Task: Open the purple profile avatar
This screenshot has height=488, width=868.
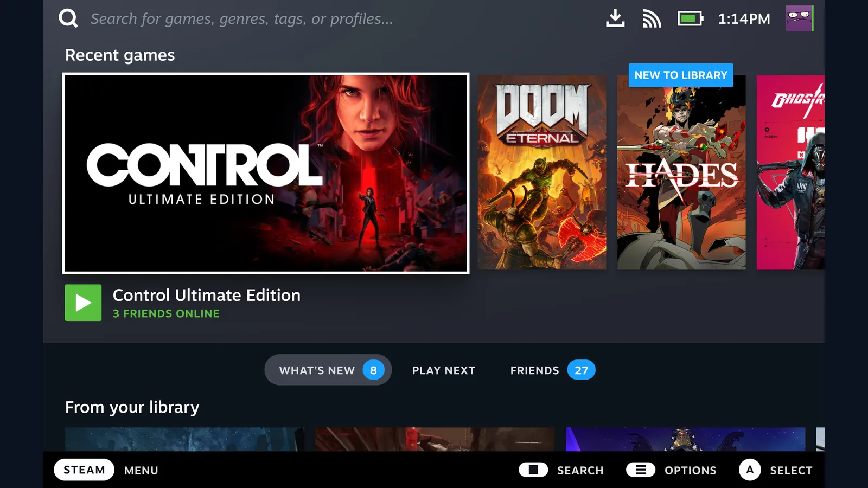Action: pos(800,18)
